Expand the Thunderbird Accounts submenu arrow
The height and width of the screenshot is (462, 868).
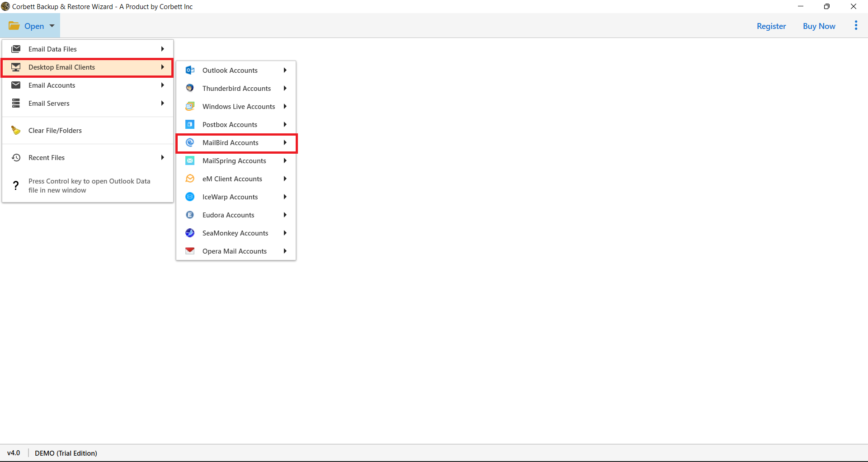tap(285, 88)
